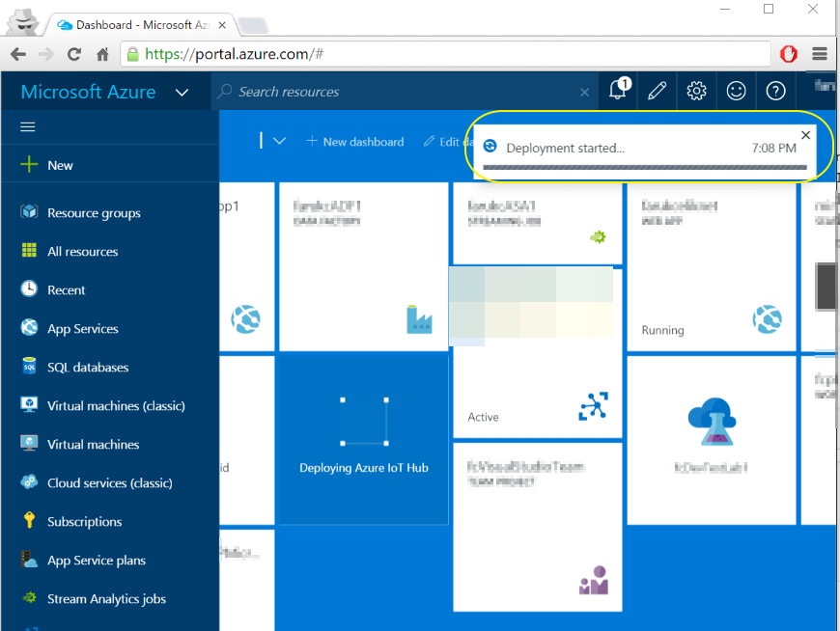Click the 7:08 PM timestamp
The image size is (840, 631).
773,148
